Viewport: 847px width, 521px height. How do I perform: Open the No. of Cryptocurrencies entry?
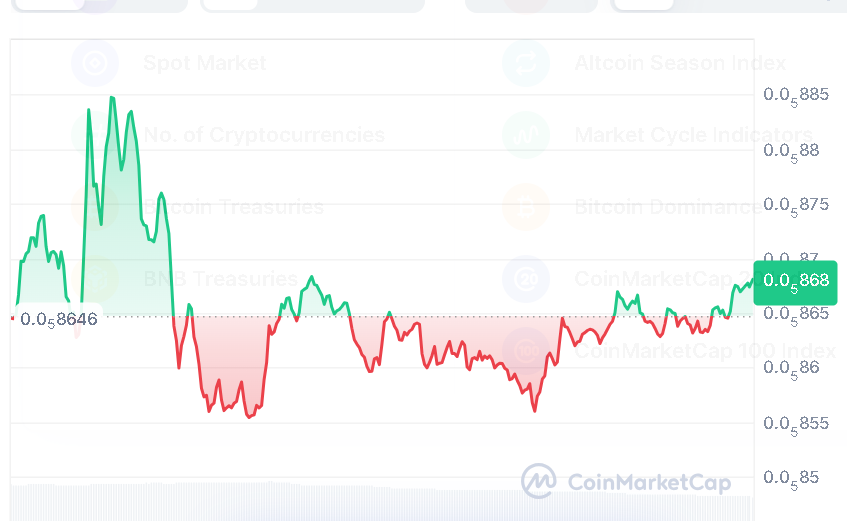(264, 135)
